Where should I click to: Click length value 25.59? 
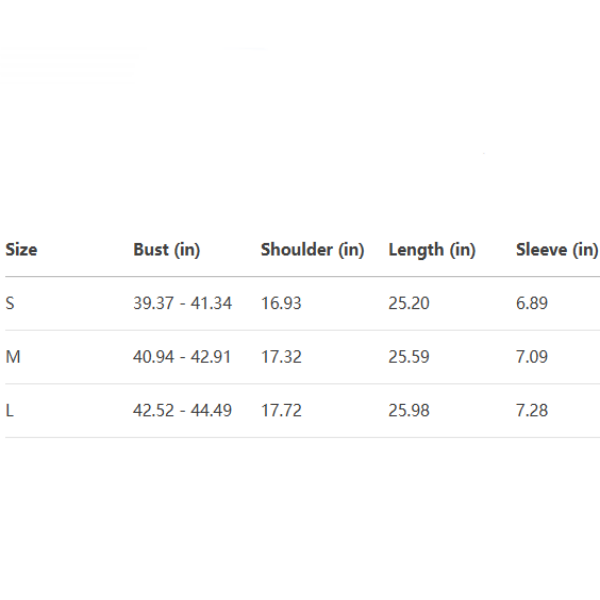tap(408, 356)
